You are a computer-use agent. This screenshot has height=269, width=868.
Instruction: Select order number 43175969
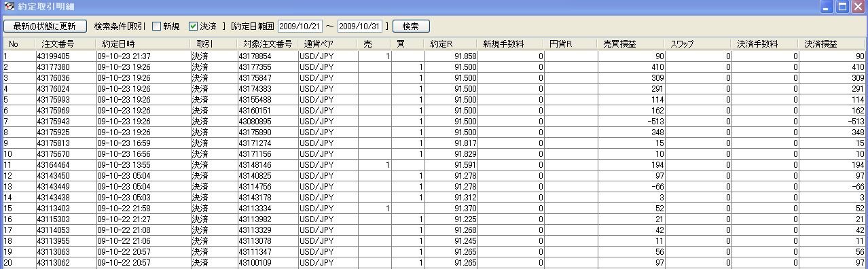[54, 111]
